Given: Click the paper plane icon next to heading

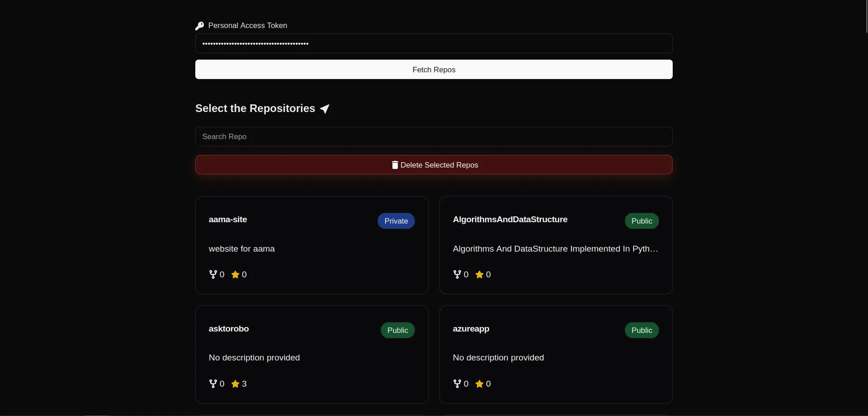Looking at the screenshot, I should tap(325, 109).
